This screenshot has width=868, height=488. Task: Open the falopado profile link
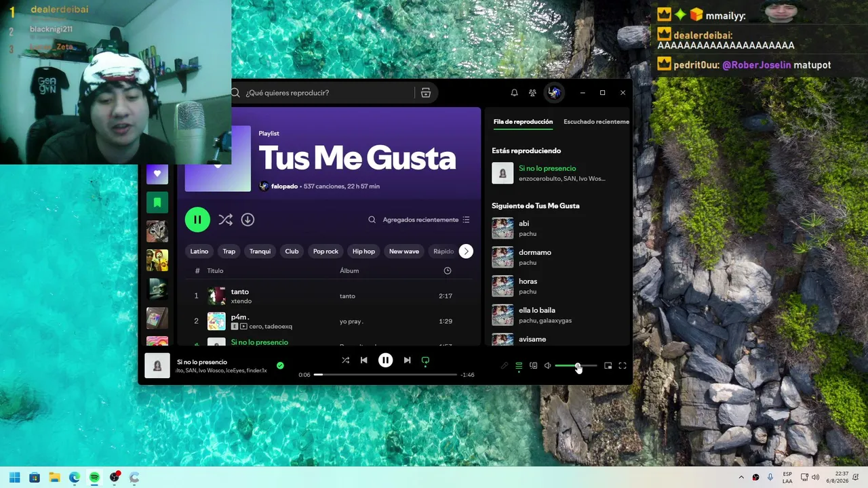pos(284,186)
